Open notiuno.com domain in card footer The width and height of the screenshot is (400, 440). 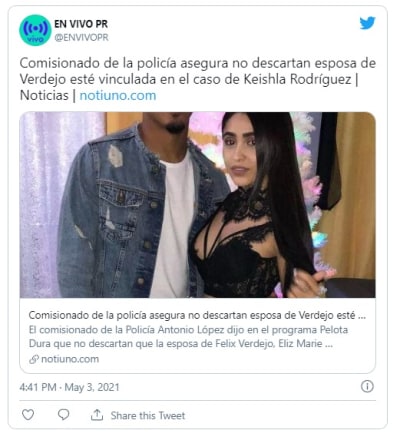(70, 359)
